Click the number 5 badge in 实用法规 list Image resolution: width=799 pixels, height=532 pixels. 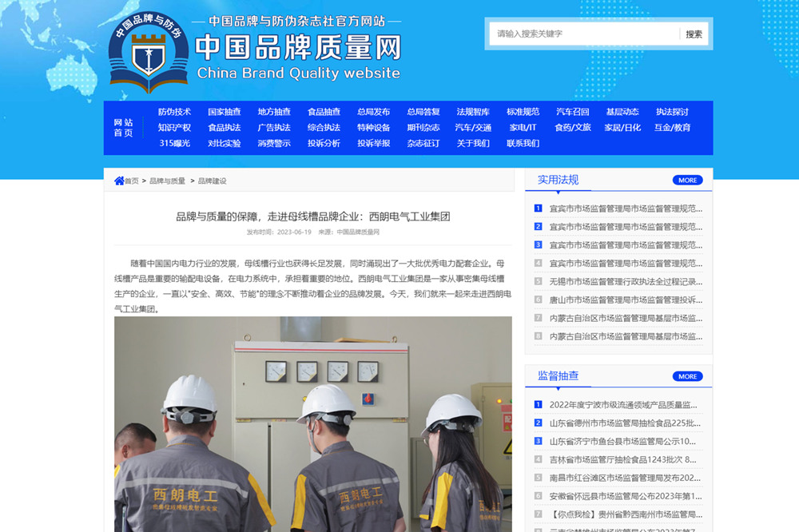coord(538,281)
